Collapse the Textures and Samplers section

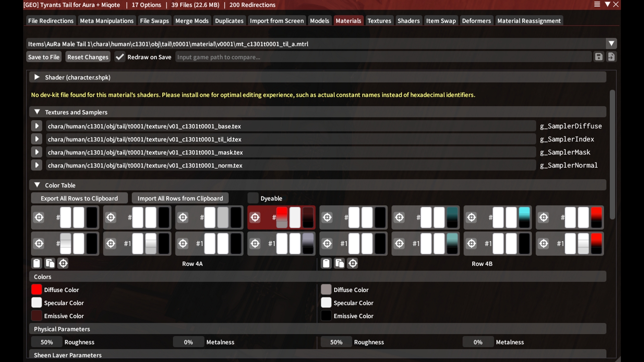(x=37, y=112)
